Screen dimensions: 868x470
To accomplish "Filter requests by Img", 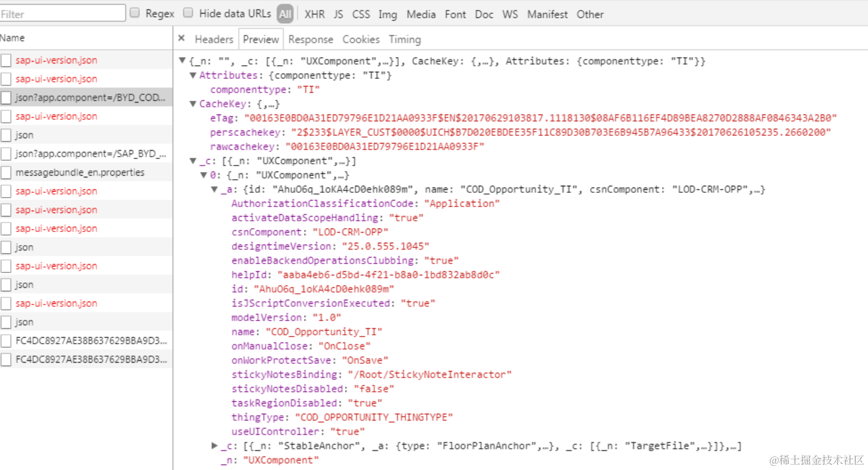I will click(x=388, y=14).
